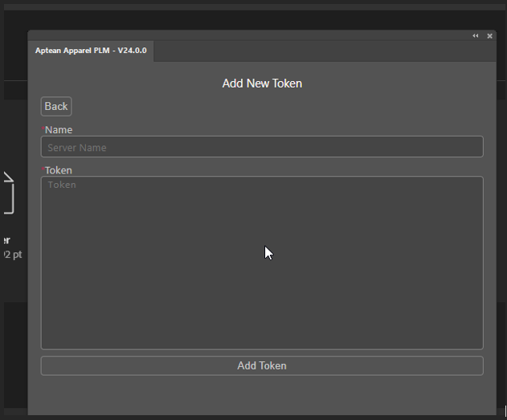Click empty tab strip right of Aptean tab
The width and height of the screenshot is (507, 420).
click(321, 51)
